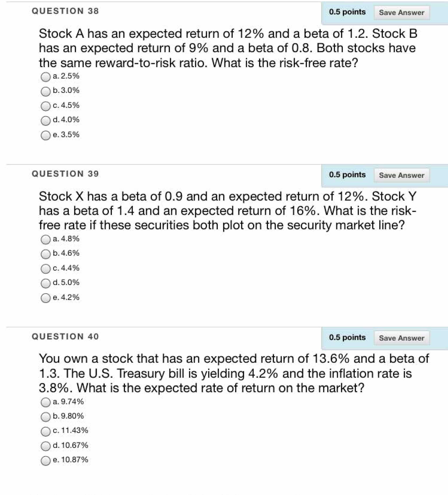Image resolution: width=448 pixels, height=495 pixels.
Task: Click the Question 40 heading text
Action: (65, 337)
